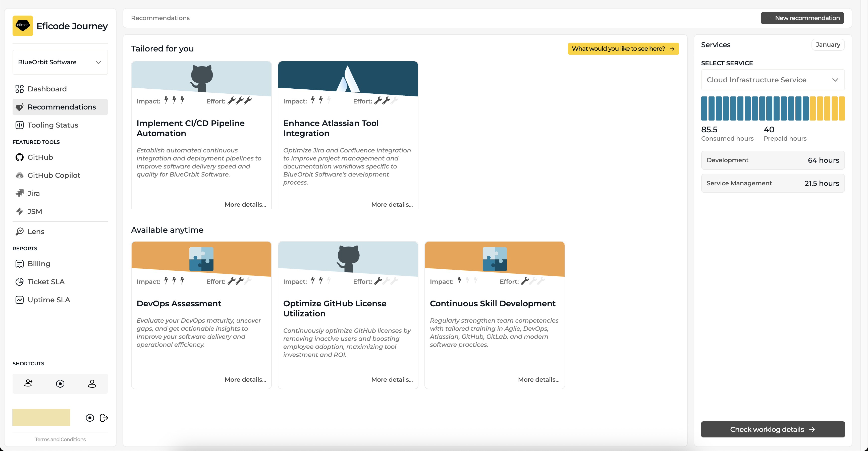
Task: Open the Tooling Status page
Action: (52, 125)
